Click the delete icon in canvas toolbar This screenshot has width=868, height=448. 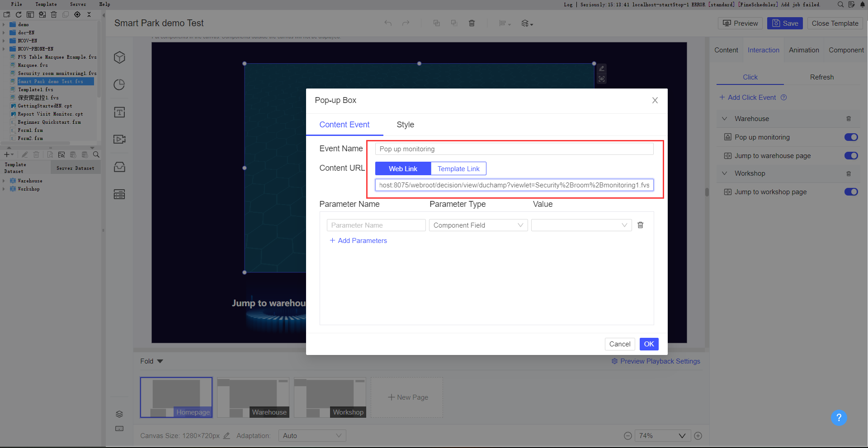472,23
